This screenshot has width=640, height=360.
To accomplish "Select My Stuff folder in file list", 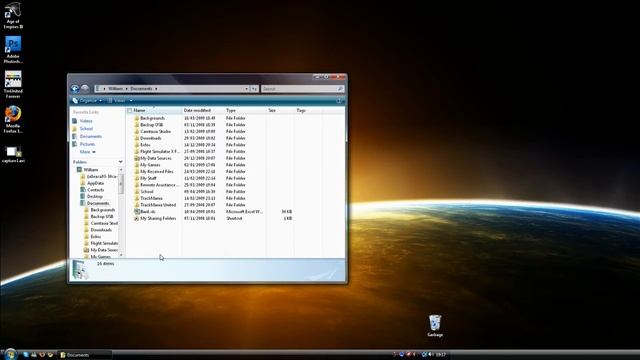I will pyautogui.click(x=148, y=178).
